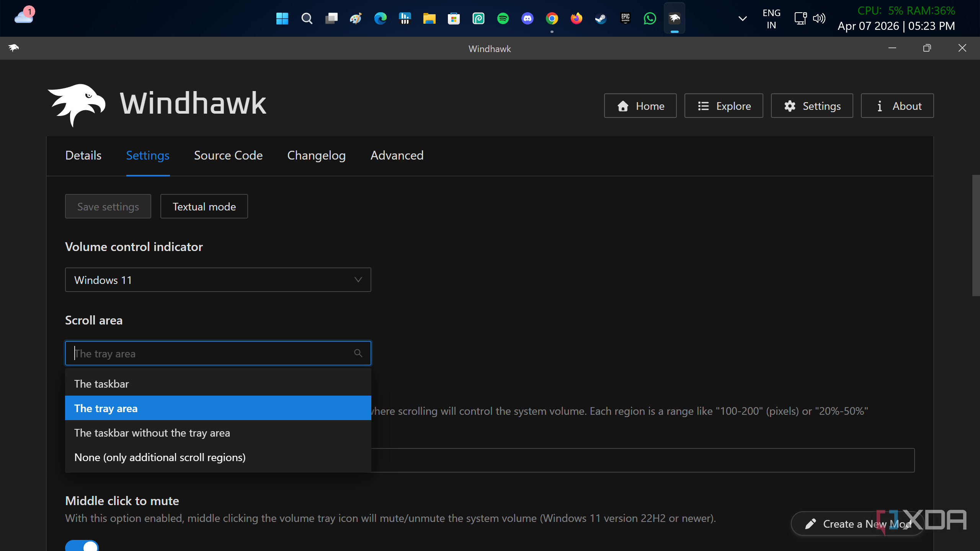Click Create a New Mod button
The height and width of the screenshot is (551, 980).
pyautogui.click(x=857, y=523)
